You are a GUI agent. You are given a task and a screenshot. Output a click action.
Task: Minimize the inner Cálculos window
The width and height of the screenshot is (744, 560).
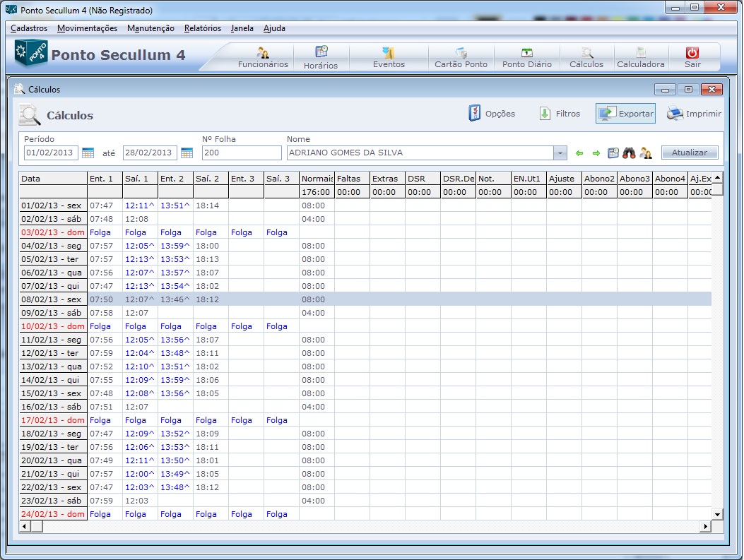pyautogui.click(x=665, y=90)
